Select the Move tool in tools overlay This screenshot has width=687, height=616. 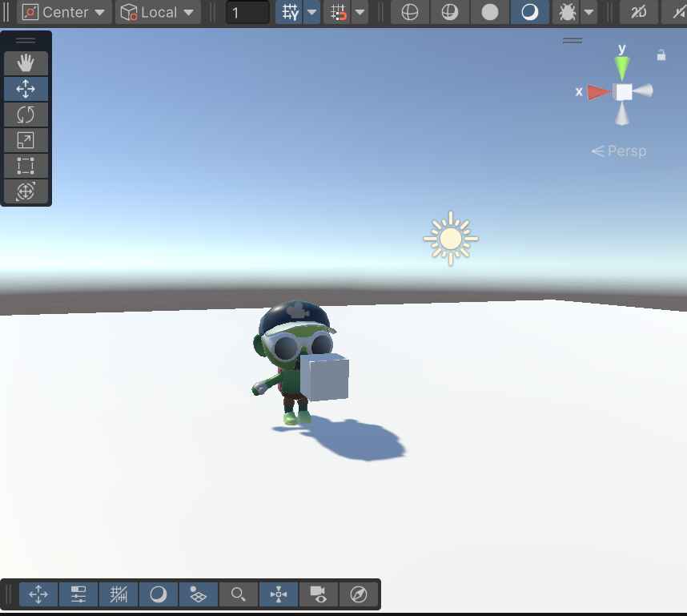26,89
